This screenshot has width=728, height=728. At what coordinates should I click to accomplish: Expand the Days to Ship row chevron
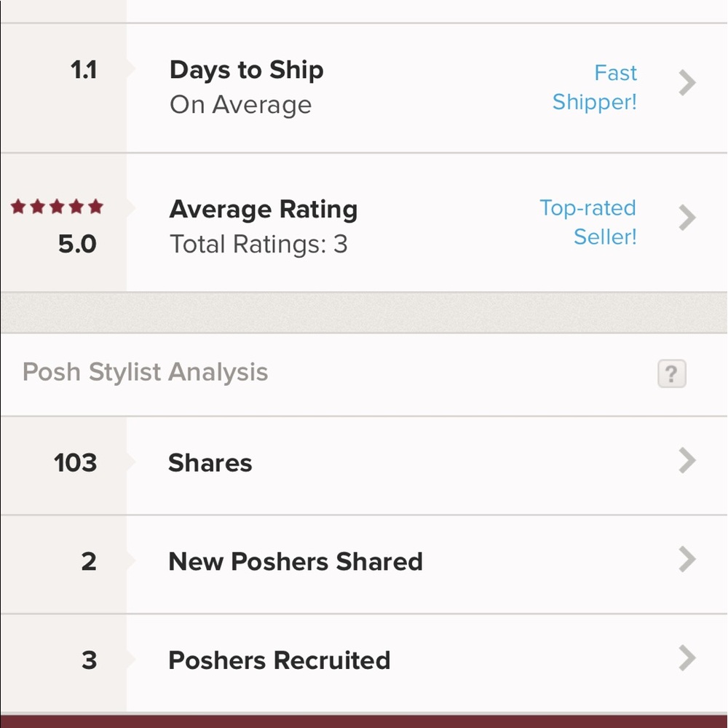(687, 83)
